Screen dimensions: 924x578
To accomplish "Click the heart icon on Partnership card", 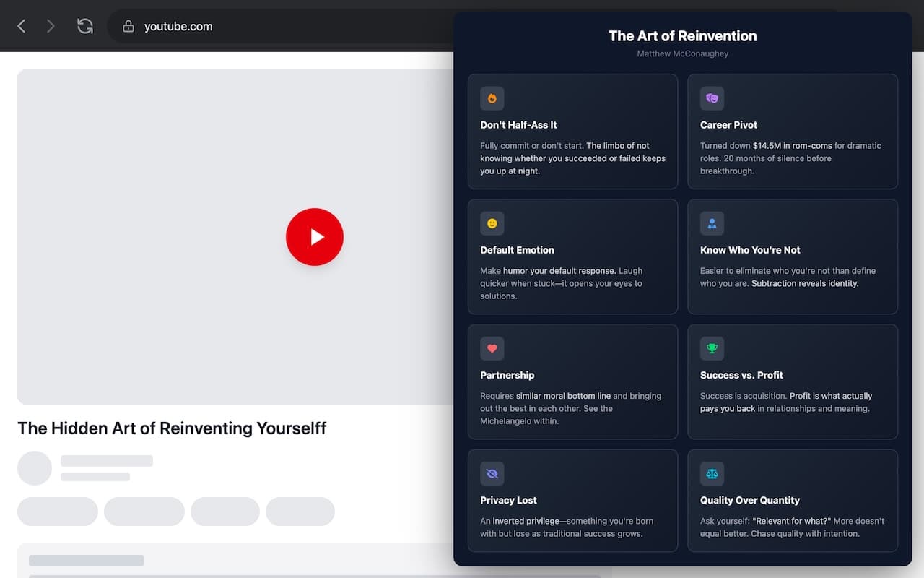I will click(492, 348).
